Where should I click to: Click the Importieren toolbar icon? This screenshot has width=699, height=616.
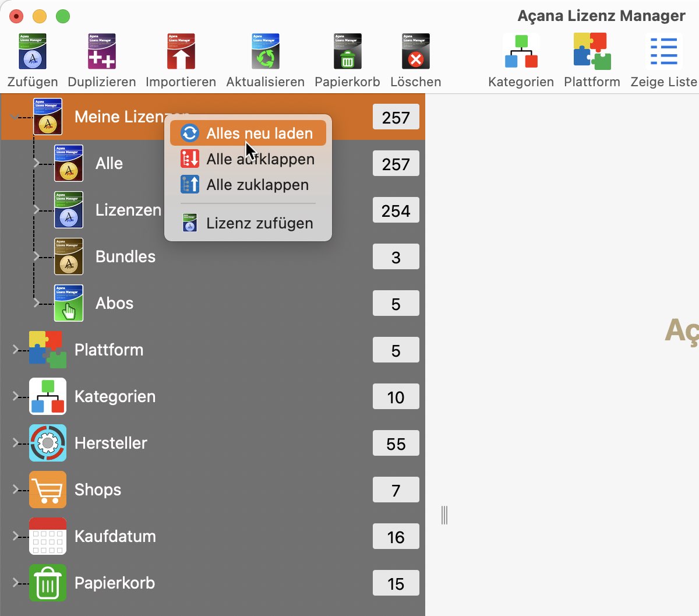181,52
